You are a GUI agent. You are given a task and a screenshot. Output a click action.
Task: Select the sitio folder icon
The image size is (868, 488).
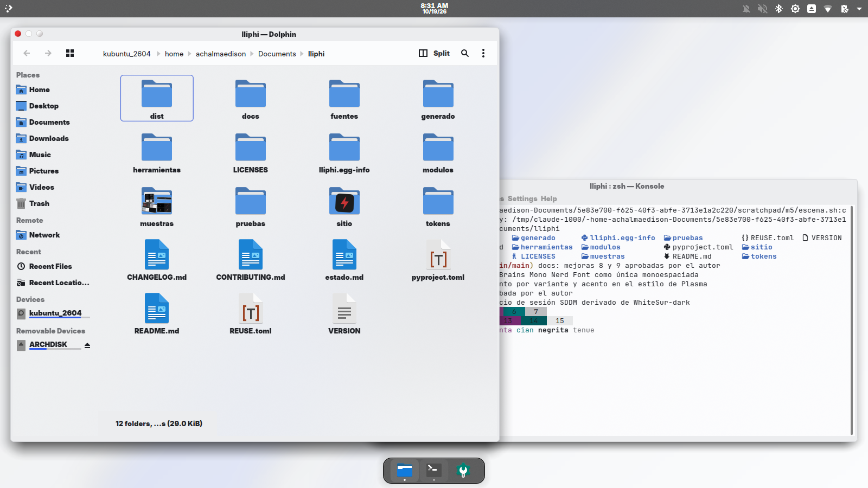pyautogui.click(x=344, y=202)
